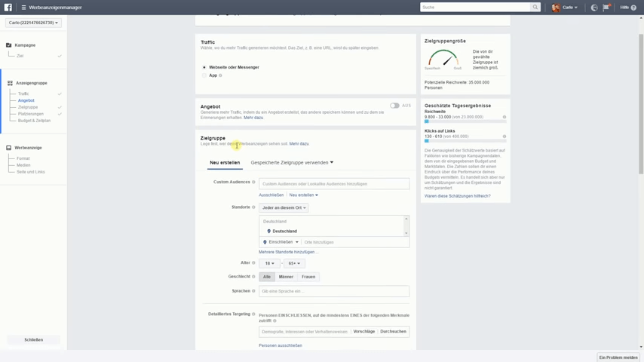Click info icon next to Custom Audiences
Screen dimensions: 644x362
click(x=253, y=182)
